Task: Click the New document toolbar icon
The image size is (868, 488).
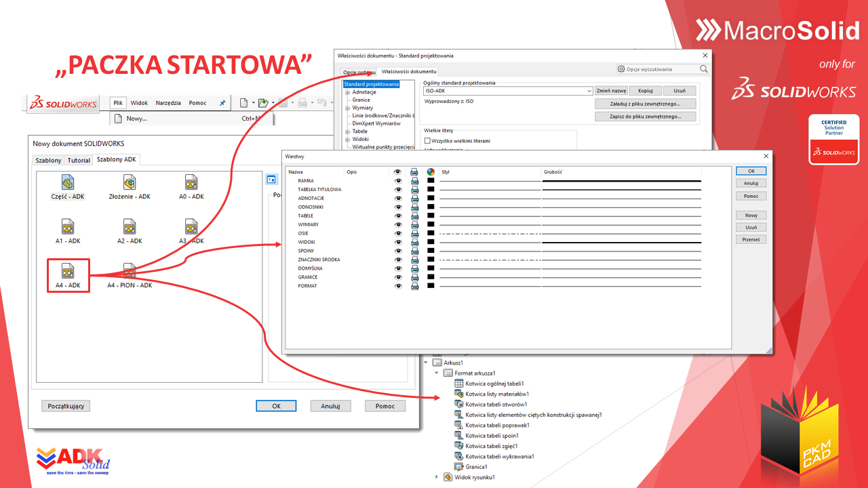Action: (x=244, y=103)
